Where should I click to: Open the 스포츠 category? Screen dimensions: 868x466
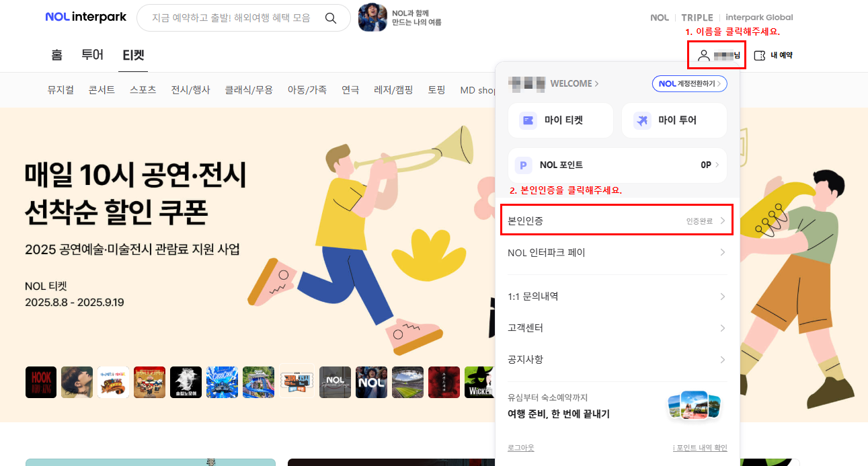(x=143, y=89)
